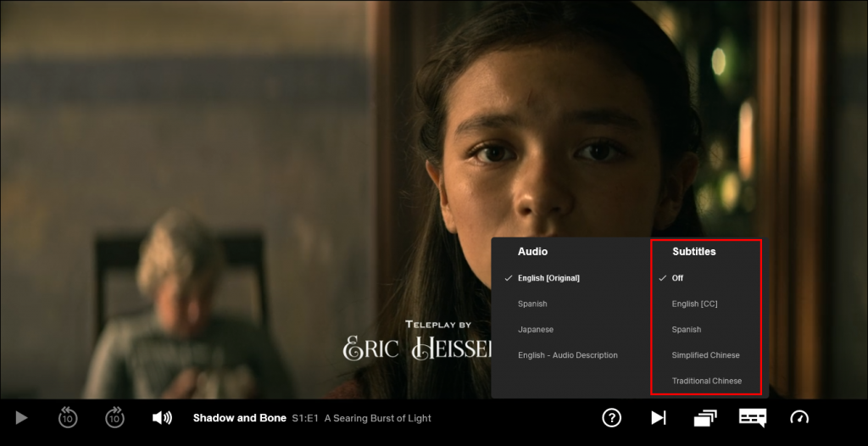Open the help question mark icon

click(x=612, y=418)
